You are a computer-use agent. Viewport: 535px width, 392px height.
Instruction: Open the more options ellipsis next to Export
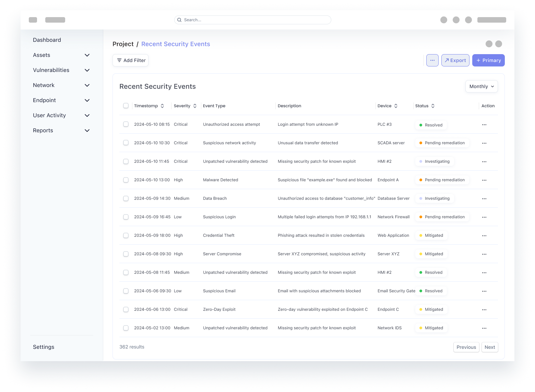click(x=432, y=60)
